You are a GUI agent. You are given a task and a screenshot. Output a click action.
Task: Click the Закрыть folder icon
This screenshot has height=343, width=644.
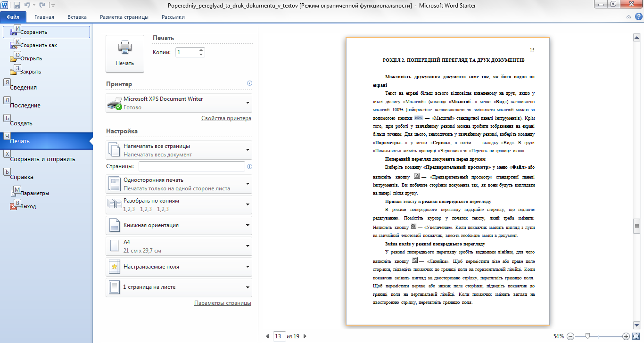(x=13, y=72)
